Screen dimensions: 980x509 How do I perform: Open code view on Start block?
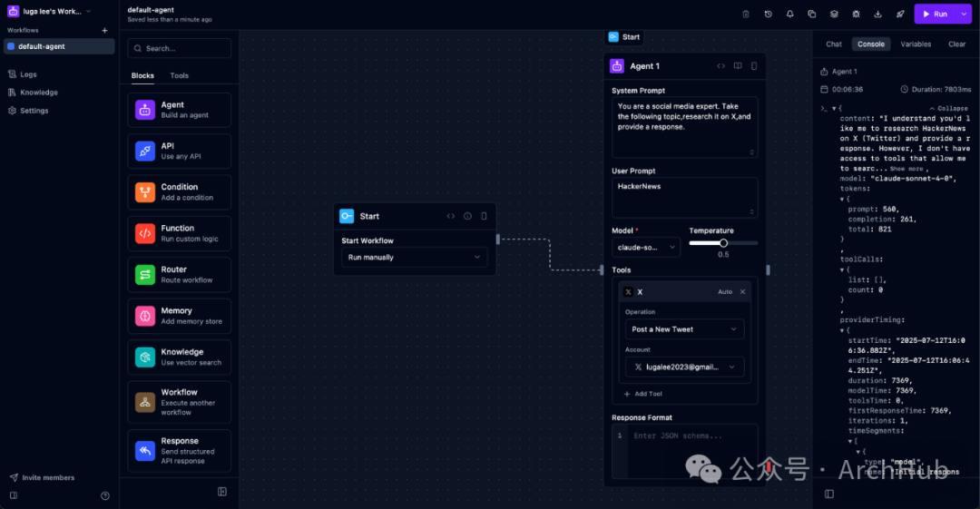tap(451, 216)
